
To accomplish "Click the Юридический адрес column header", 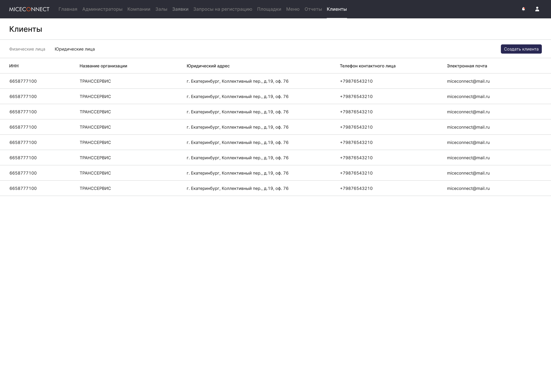I will click(208, 66).
